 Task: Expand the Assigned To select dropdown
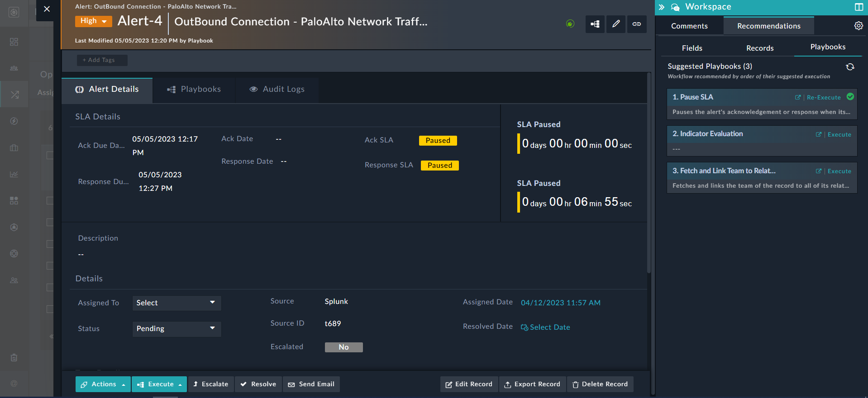click(176, 303)
